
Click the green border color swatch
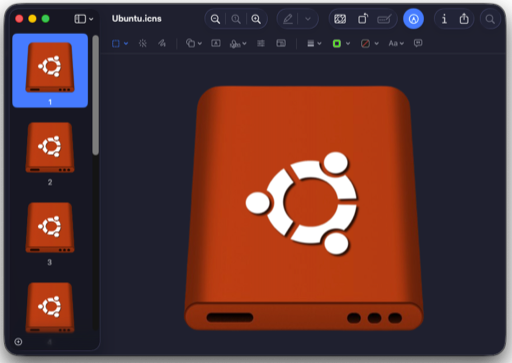tap(337, 43)
